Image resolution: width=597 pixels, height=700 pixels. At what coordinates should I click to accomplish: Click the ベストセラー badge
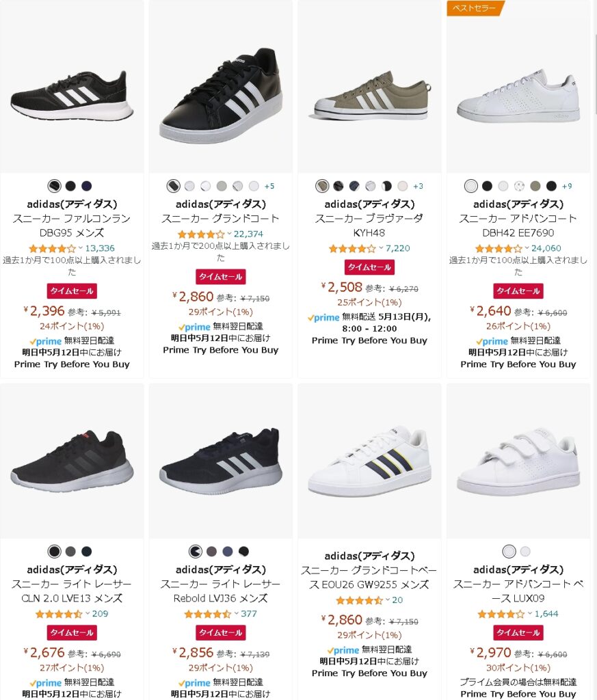pos(475,8)
